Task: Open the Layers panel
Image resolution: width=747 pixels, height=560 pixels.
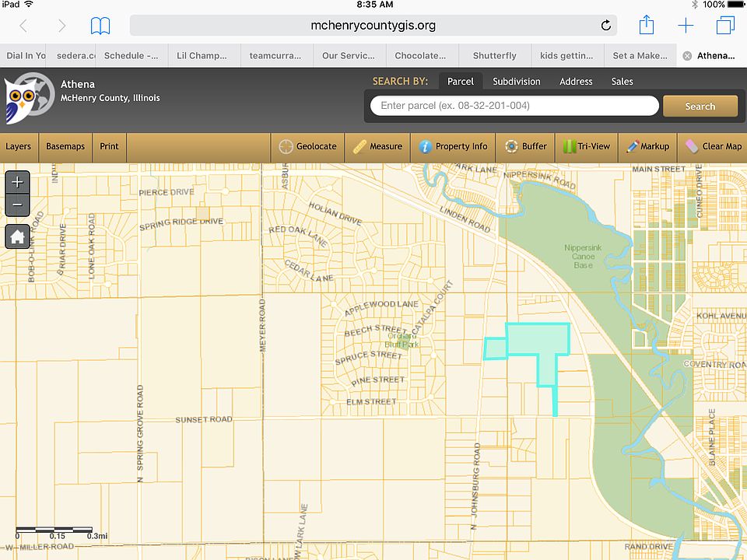Action: point(19,146)
